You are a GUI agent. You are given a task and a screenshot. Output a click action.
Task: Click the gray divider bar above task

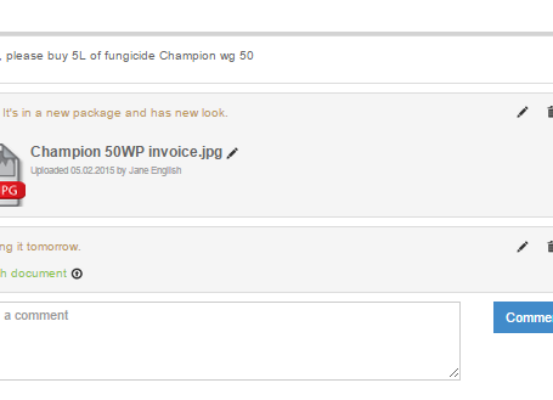pos(276,34)
